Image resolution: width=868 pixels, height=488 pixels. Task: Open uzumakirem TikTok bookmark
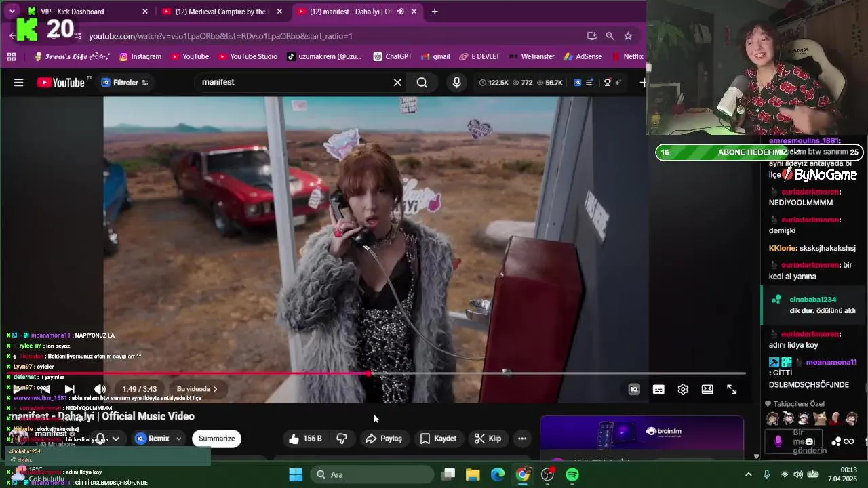(324, 56)
